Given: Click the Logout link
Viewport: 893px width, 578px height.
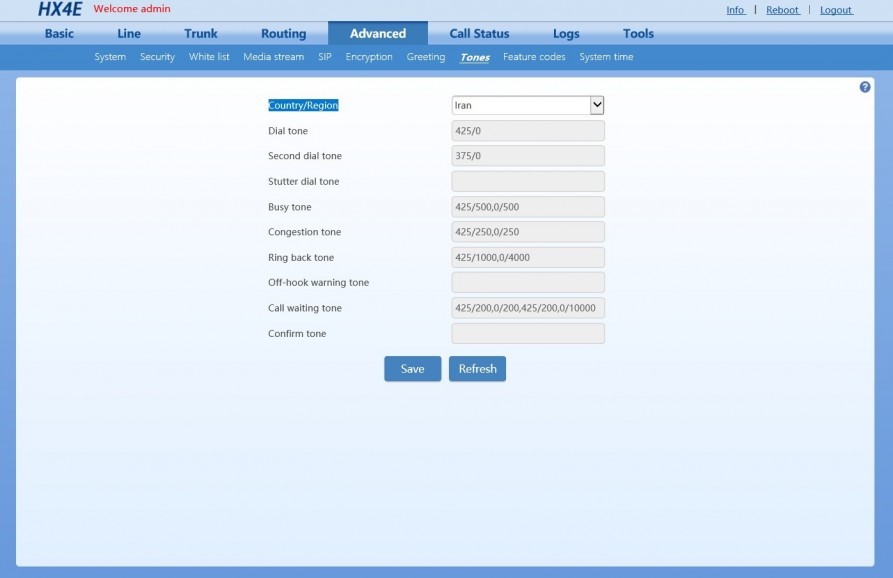Looking at the screenshot, I should (x=836, y=10).
